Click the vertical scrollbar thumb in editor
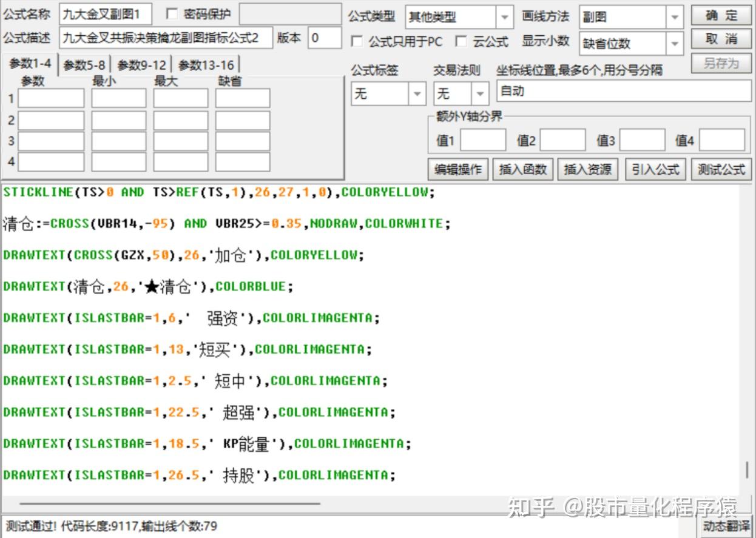The width and height of the screenshot is (756, 538). point(747,470)
